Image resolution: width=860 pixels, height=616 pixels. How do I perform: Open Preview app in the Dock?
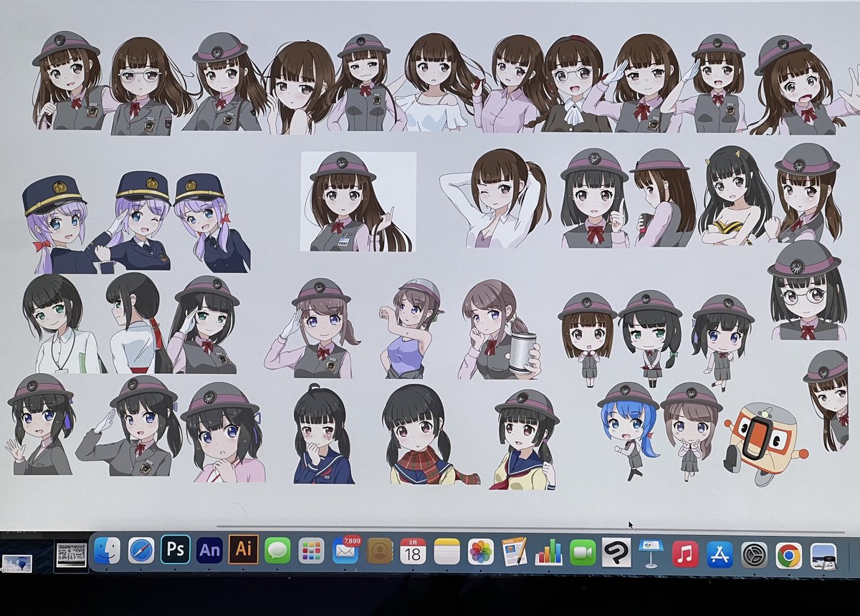(x=823, y=556)
